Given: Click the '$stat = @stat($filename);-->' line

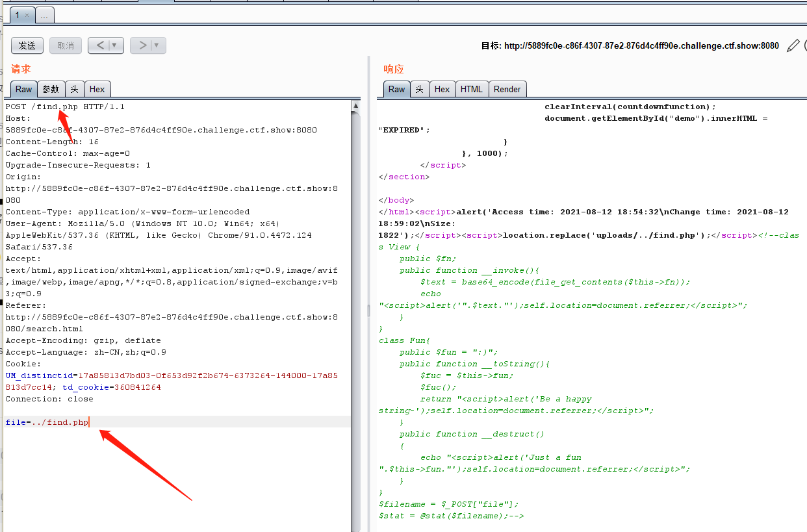Looking at the screenshot, I should click(452, 515).
